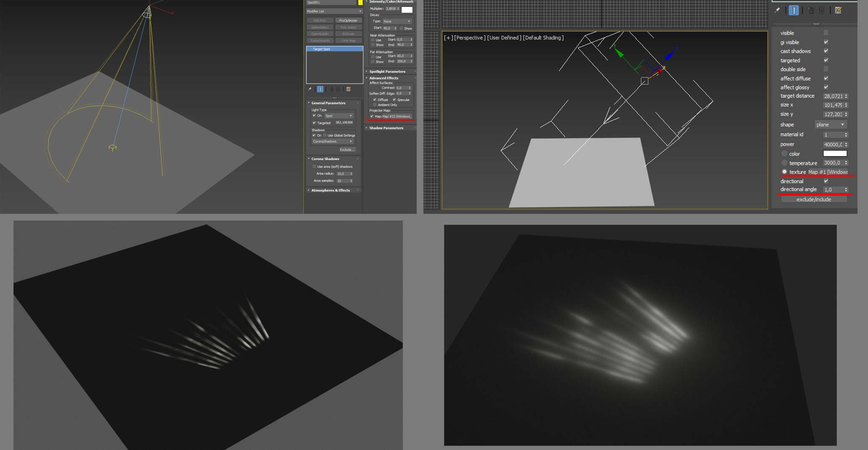The image size is (868, 450).
Task: Open the yellow object color swatch for Spot001
Action: click(360, 3)
